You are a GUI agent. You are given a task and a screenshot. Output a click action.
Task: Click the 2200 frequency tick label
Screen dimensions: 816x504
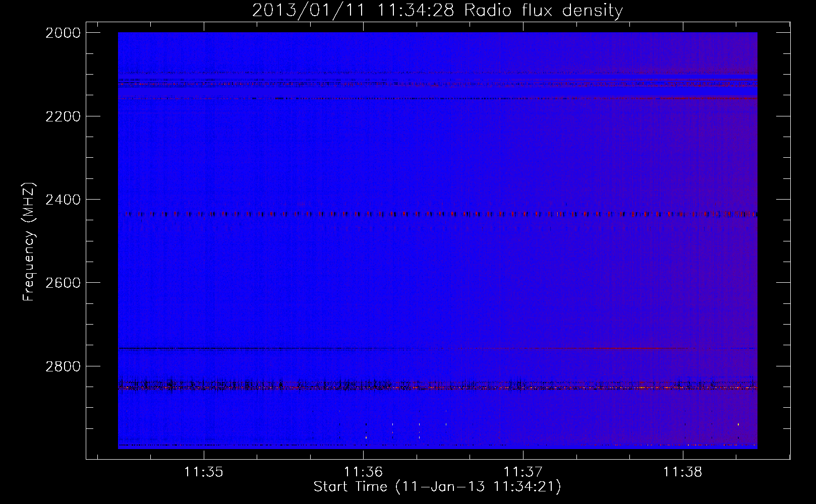(x=63, y=116)
